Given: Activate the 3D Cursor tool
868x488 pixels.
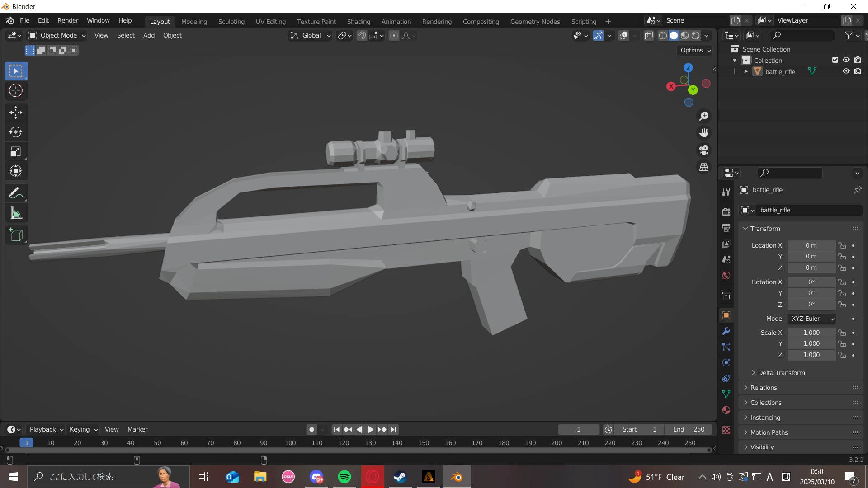Looking at the screenshot, I should click(x=16, y=90).
